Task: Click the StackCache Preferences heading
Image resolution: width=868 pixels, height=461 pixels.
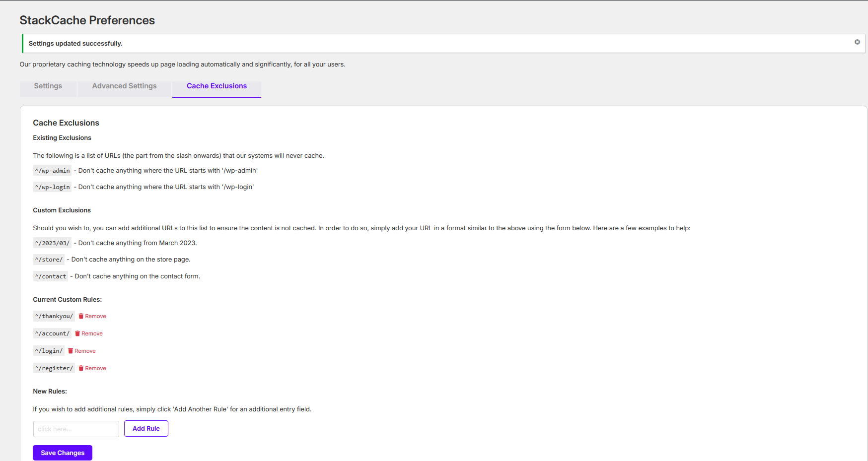Action: point(87,20)
